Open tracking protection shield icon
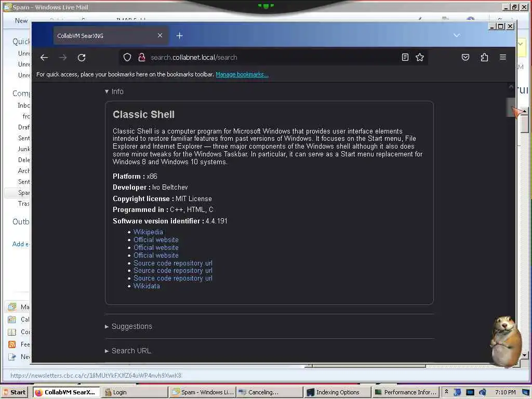 (127, 57)
